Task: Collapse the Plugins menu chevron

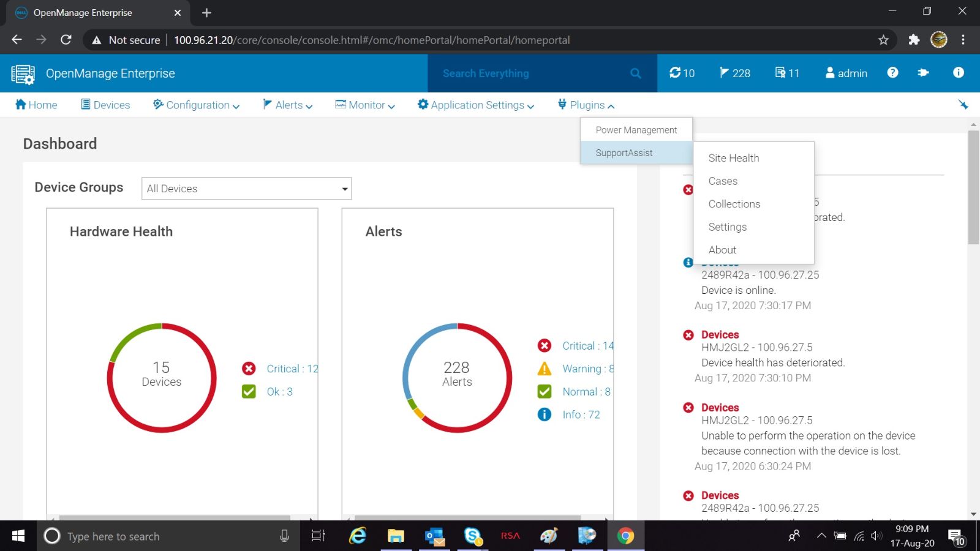Action: point(611,105)
